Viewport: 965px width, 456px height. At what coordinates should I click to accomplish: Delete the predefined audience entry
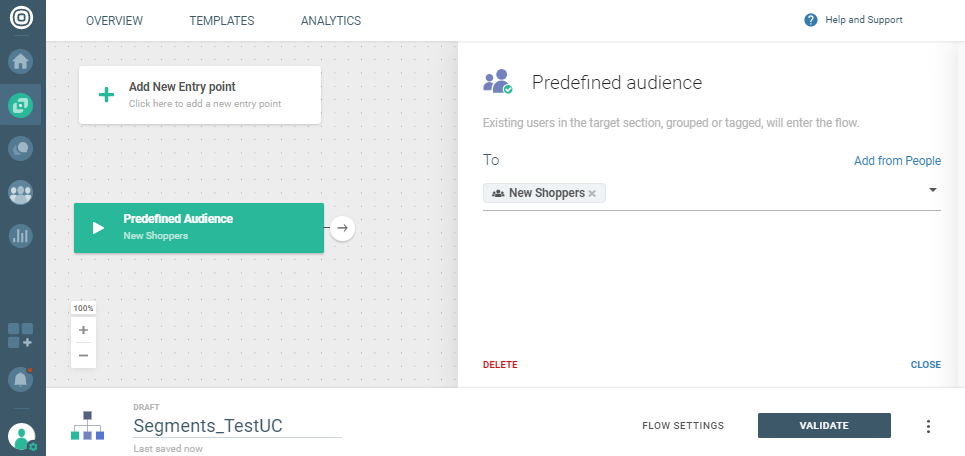click(500, 365)
